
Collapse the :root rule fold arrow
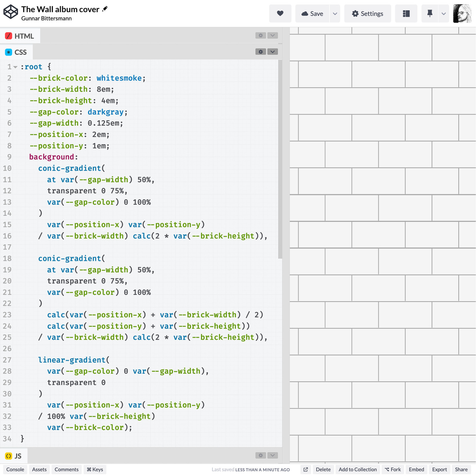point(15,67)
